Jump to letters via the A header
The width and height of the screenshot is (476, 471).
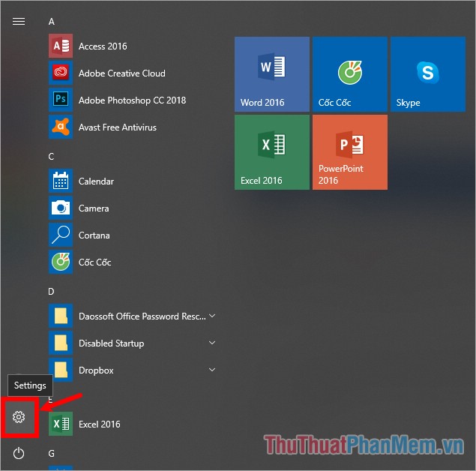[52, 22]
